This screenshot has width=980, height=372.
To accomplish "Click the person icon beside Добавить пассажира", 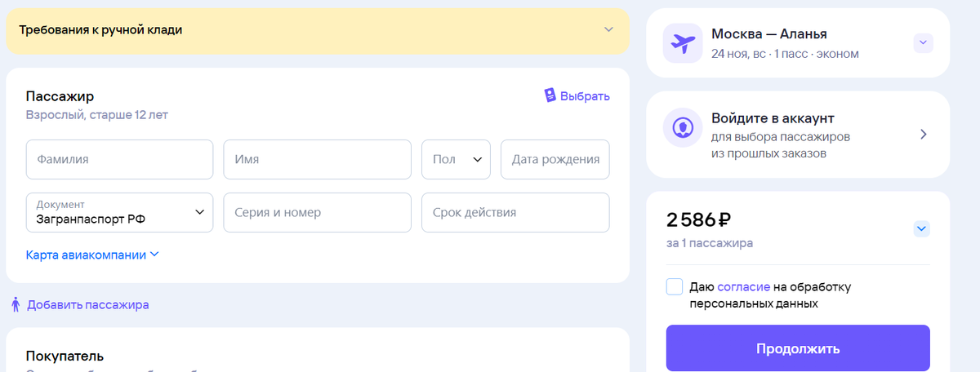I will [x=16, y=305].
